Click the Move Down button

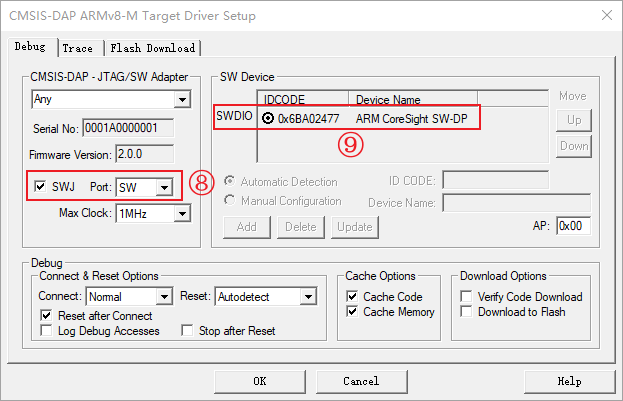click(x=574, y=146)
